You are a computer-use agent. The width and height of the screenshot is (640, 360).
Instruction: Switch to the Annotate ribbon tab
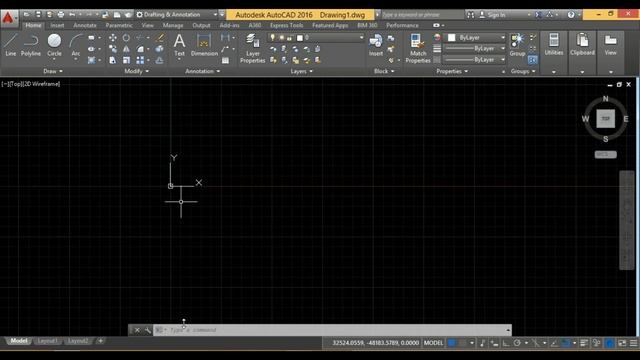coord(85,25)
